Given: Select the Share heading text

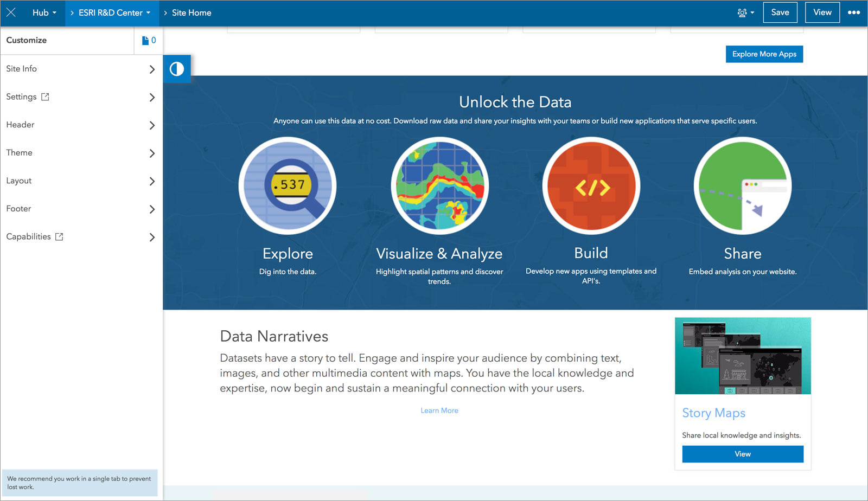Looking at the screenshot, I should click(743, 254).
